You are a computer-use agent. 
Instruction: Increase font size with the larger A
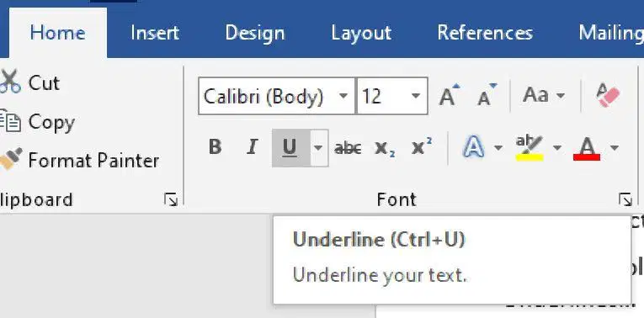[x=449, y=96]
